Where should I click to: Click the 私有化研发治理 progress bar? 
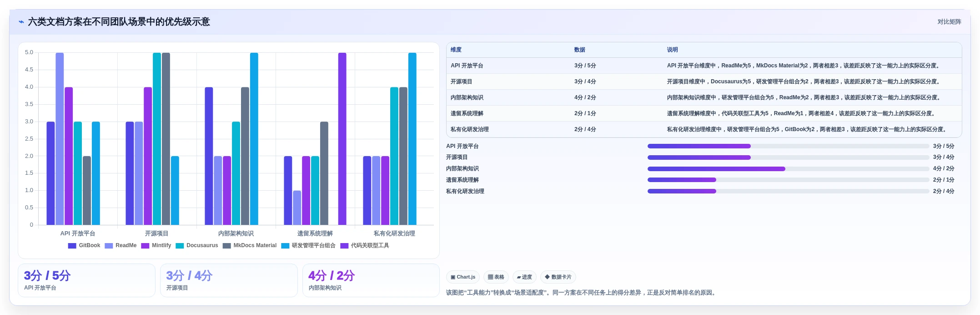789,191
